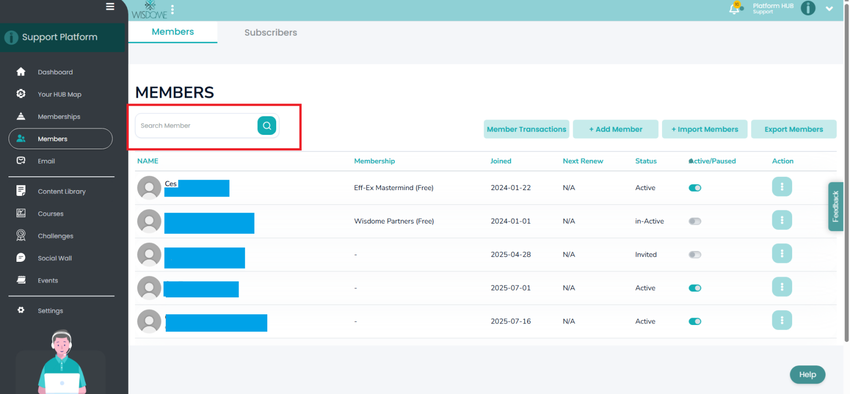Open the Content Library icon
This screenshot has height=394, width=850.
[x=21, y=191]
